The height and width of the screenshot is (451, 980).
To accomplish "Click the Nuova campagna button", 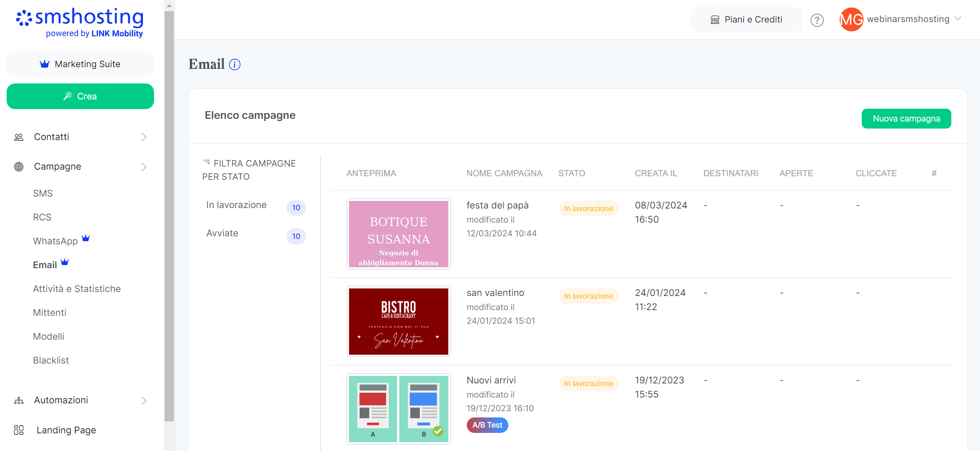I will click(906, 119).
